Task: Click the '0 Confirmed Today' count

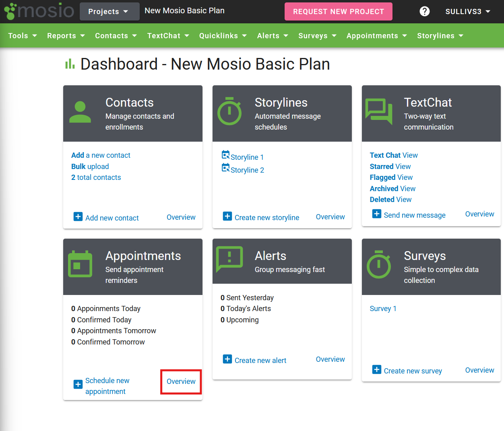Action: click(101, 320)
